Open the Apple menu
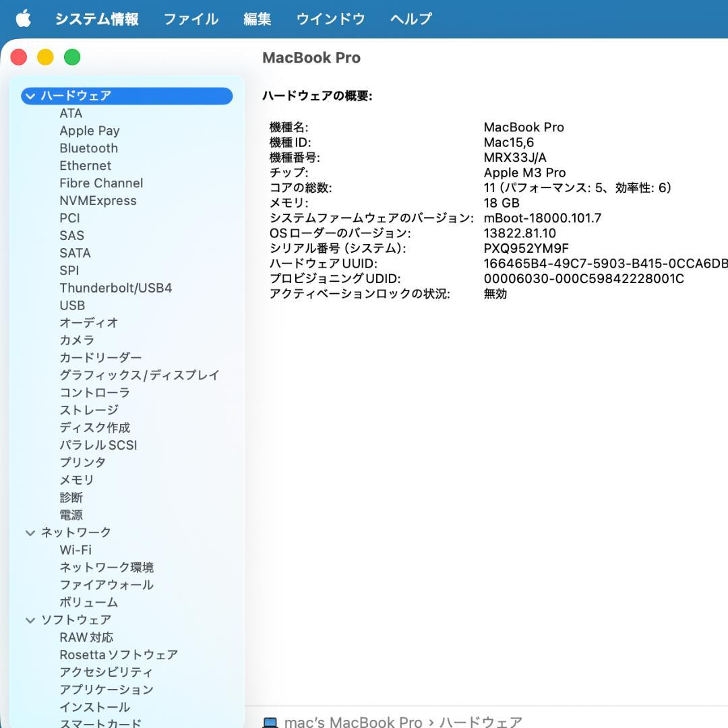 pos(24,19)
